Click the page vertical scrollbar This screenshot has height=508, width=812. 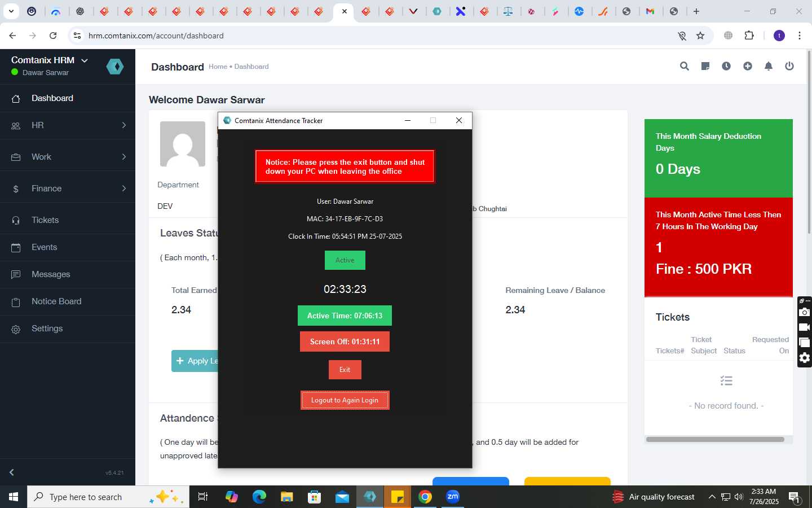[809, 141]
